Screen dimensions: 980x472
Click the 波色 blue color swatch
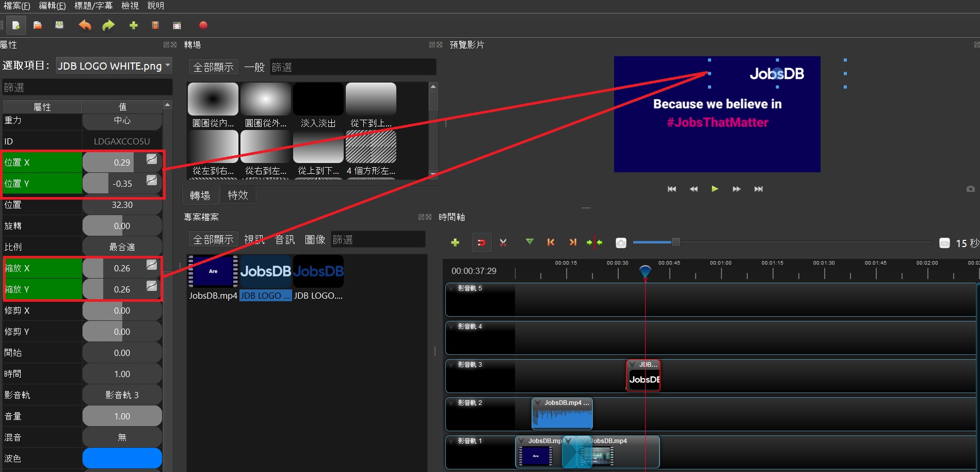pos(122,458)
